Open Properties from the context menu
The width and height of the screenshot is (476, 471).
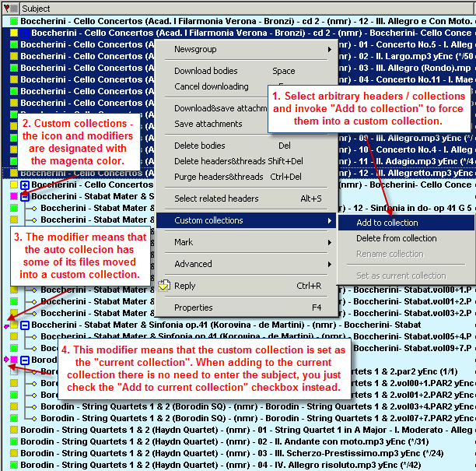click(x=193, y=308)
